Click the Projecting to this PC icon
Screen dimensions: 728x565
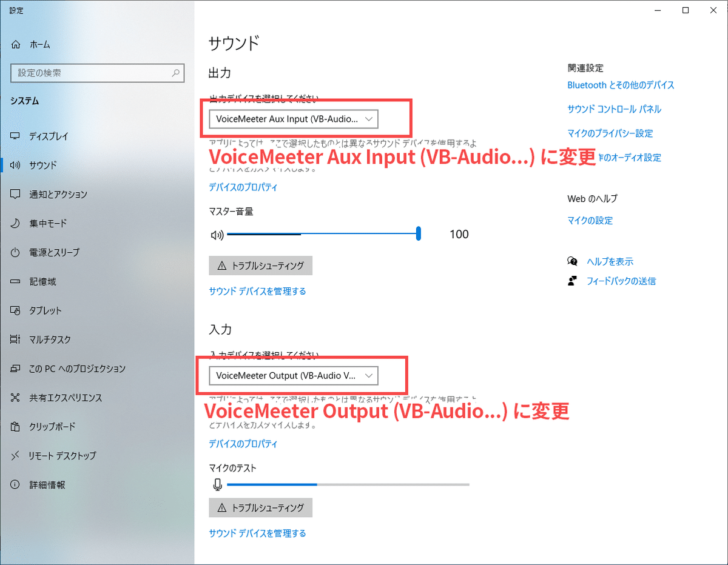click(16, 369)
